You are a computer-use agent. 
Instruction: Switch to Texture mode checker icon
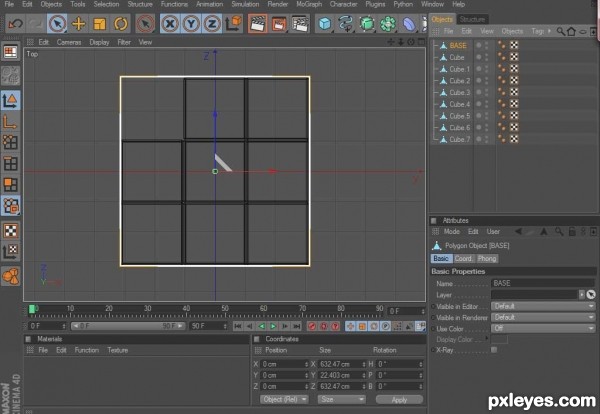10,231
